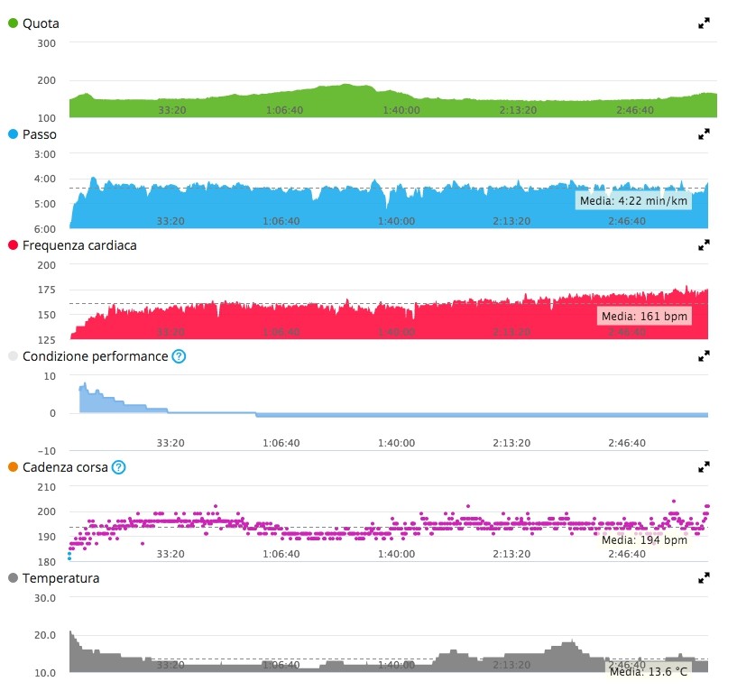
Task: Click the orange Cadenza corsa dot
Action: coord(13,467)
